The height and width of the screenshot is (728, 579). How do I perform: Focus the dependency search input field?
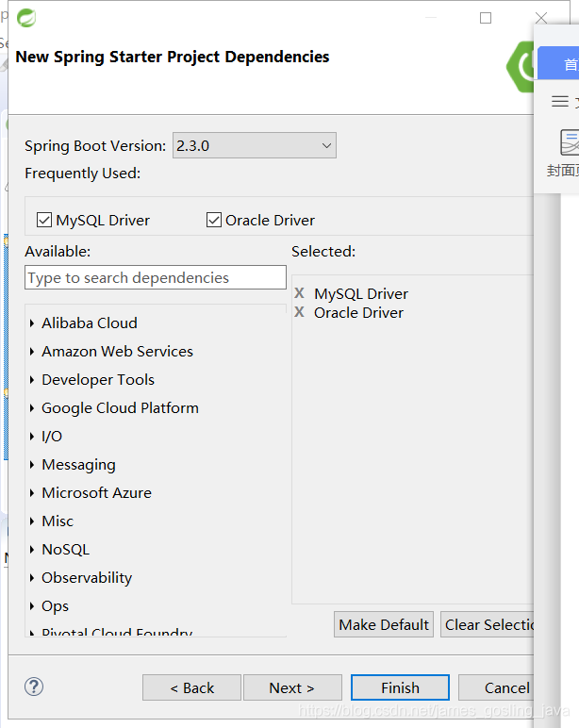pos(156,277)
